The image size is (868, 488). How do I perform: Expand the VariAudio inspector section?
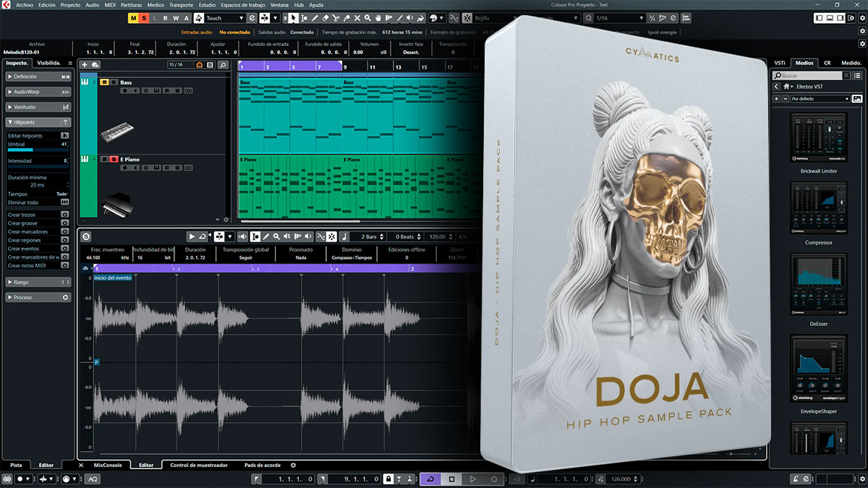(x=38, y=107)
